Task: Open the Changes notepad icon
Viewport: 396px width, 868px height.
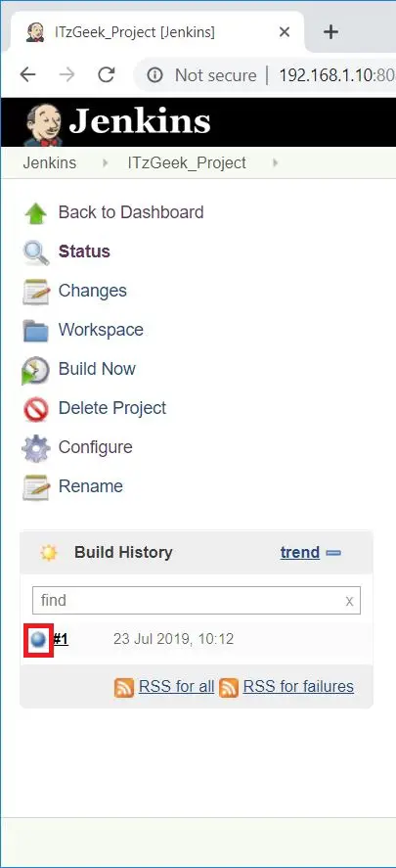Action: coord(36,292)
